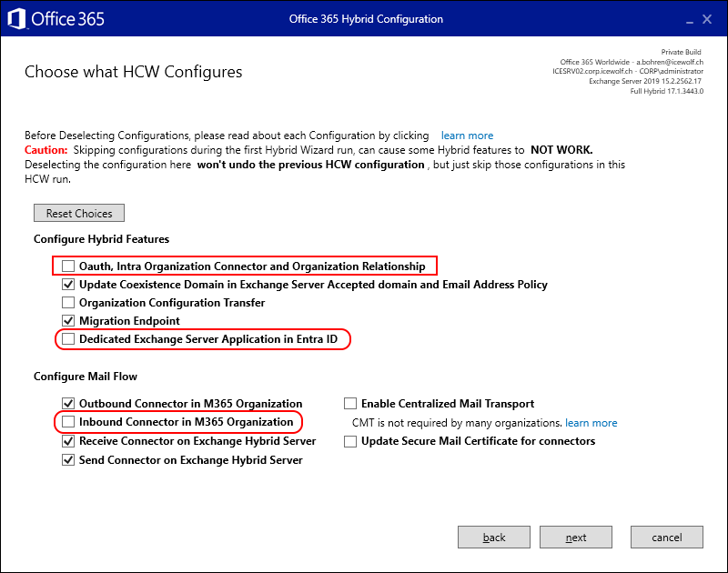
Task: Uncheck Outbound Connector in M365 Organization
Action: 68,403
